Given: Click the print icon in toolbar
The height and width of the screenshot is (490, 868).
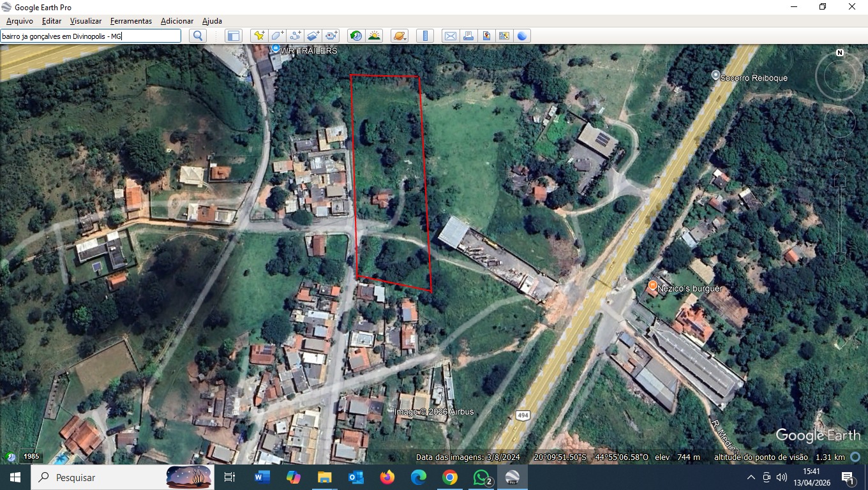Looking at the screenshot, I should [x=468, y=36].
